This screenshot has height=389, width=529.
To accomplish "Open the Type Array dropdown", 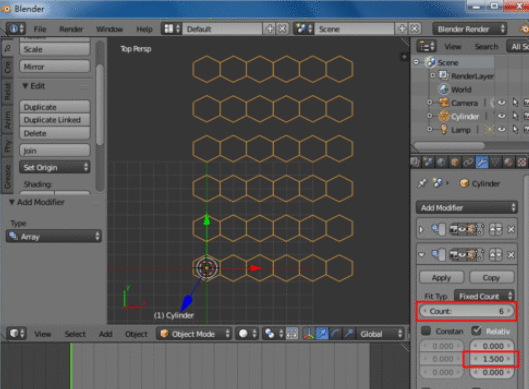I will 54,236.
